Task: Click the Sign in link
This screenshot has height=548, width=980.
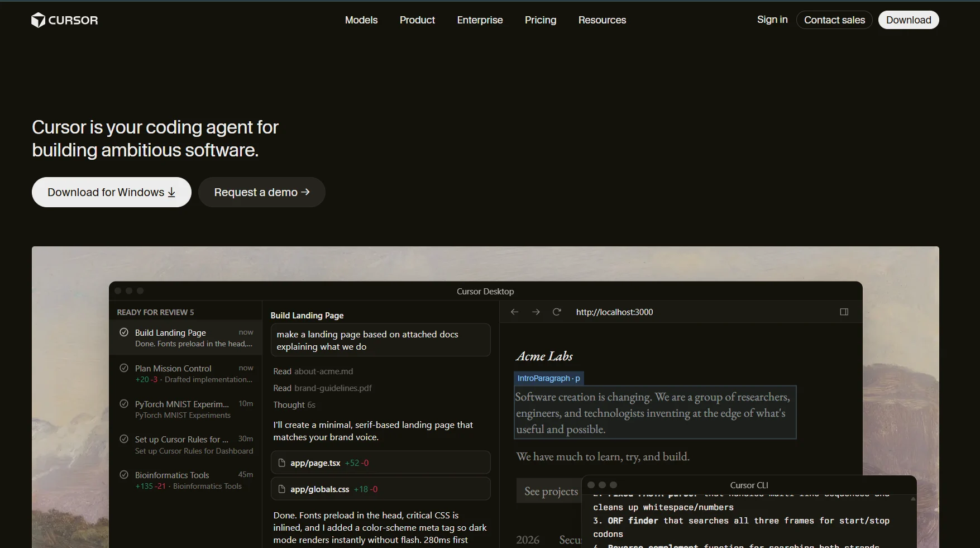Action: pyautogui.click(x=772, y=20)
